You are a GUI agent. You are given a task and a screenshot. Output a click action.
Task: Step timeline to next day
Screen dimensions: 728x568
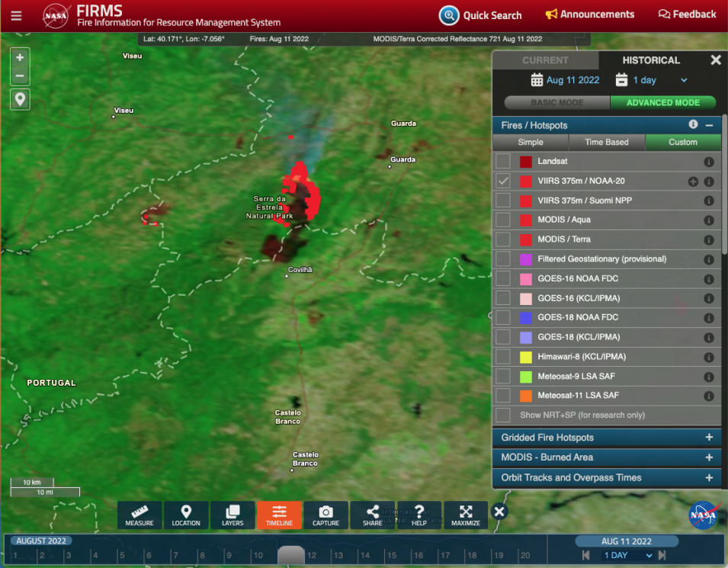coord(662,555)
